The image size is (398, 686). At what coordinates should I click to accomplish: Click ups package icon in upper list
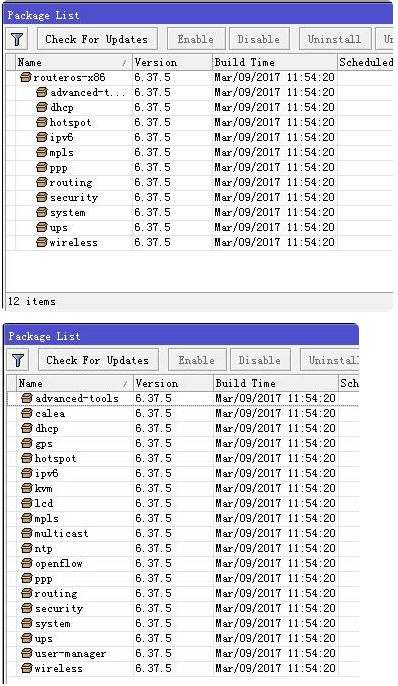point(42,227)
